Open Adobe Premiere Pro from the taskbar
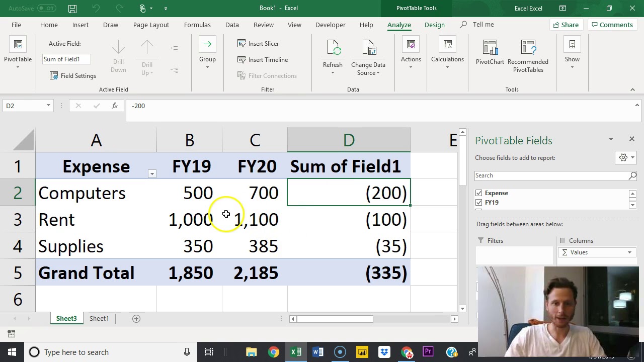The image size is (644, 362). [x=428, y=352]
